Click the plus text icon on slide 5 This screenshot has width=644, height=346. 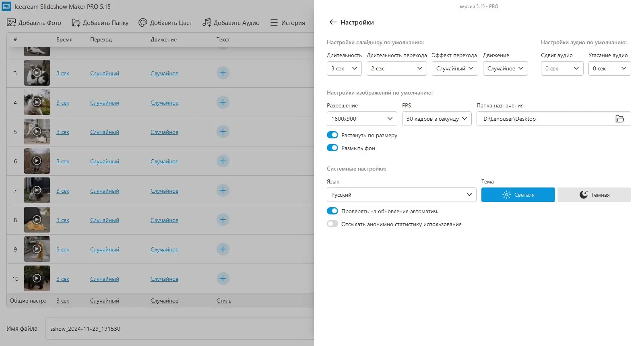223,132
